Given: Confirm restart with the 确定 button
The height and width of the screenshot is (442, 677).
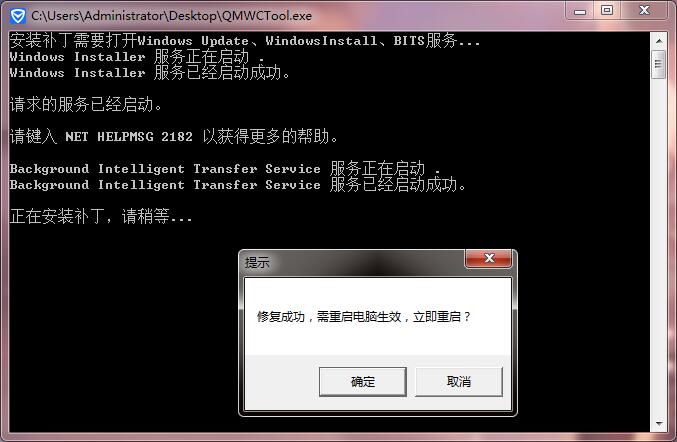Looking at the screenshot, I should pos(363,382).
